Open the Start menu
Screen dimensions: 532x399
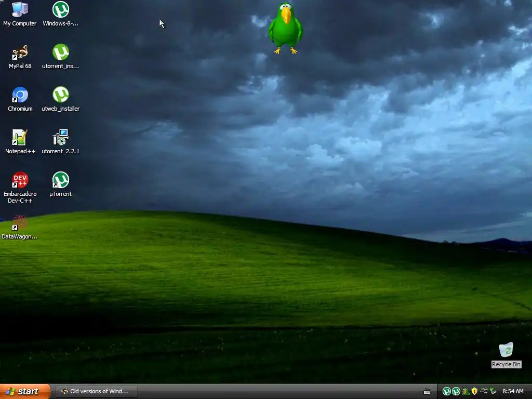[x=25, y=391]
